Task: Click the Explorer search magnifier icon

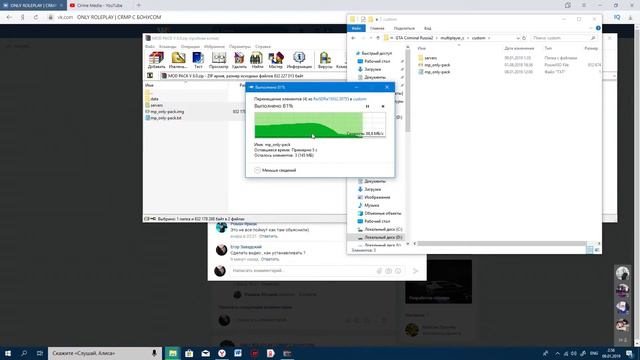Action: [593, 38]
